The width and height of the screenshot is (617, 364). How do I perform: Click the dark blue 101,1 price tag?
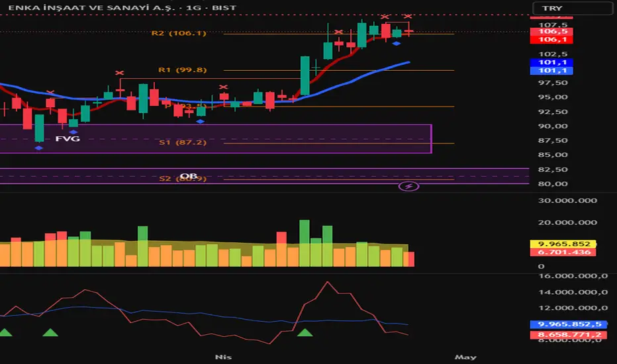coord(551,62)
